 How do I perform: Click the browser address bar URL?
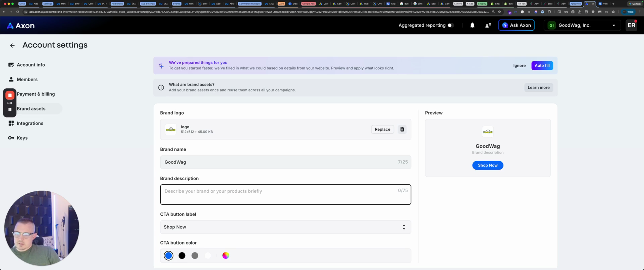tap(258, 12)
